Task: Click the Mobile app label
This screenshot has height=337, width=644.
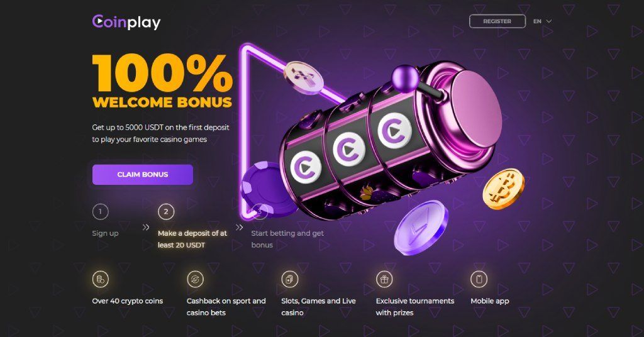Action: tap(490, 301)
